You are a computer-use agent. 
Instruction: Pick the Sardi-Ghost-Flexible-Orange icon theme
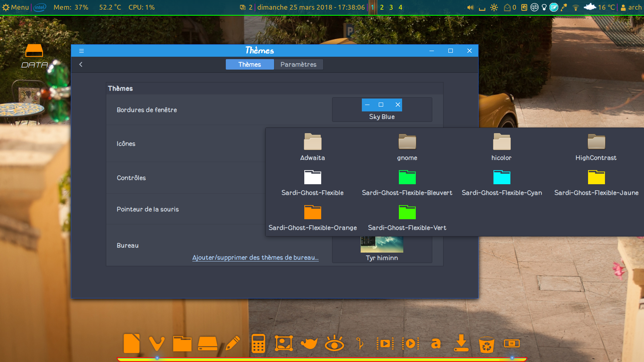tap(312, 217)
